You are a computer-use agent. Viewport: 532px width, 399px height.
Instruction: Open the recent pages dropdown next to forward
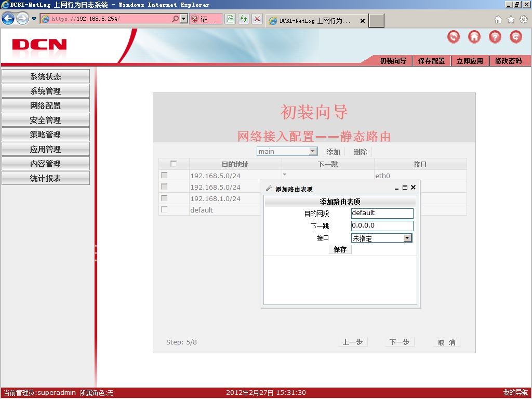pyautogui.click(x=34, y=19)
